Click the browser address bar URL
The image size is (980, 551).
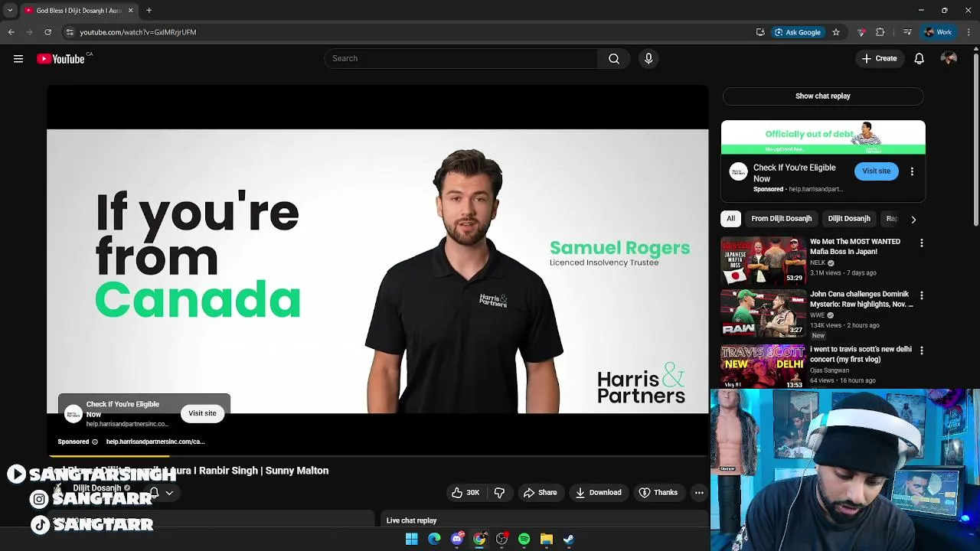(x=138, y=32)
